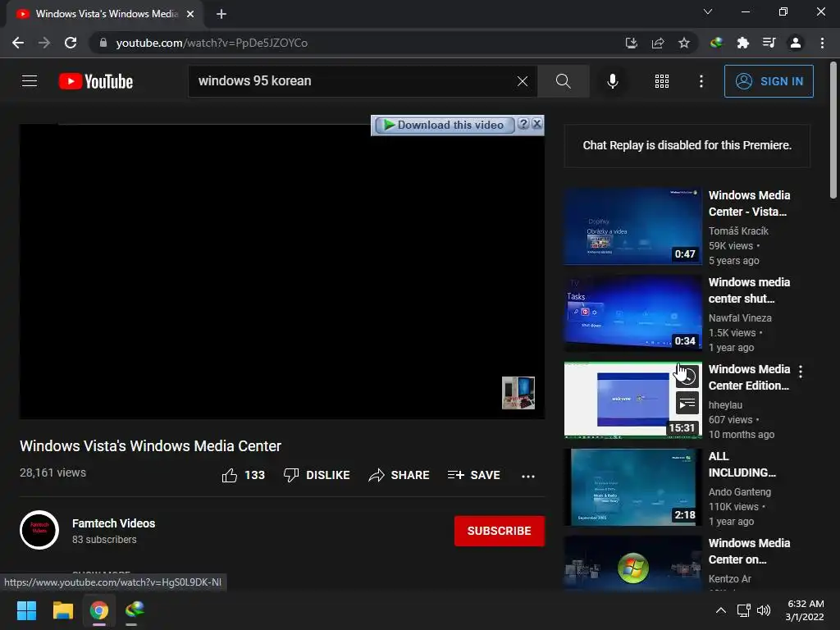Open the YouTube apps grid
This screenshot has height=630, width=840.
[x=662, y=81]
